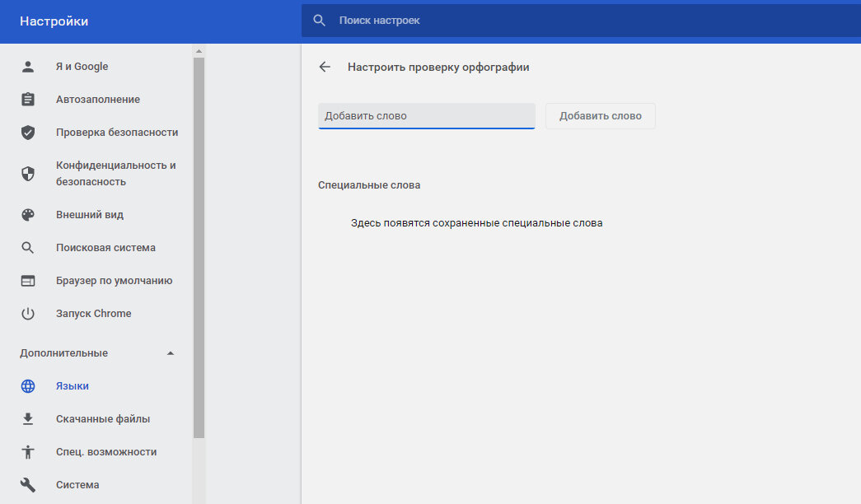Click the Здесь появятся сохраненные специальные слова text
This screenshot has width=861, height=504.
tap(476, 223)
